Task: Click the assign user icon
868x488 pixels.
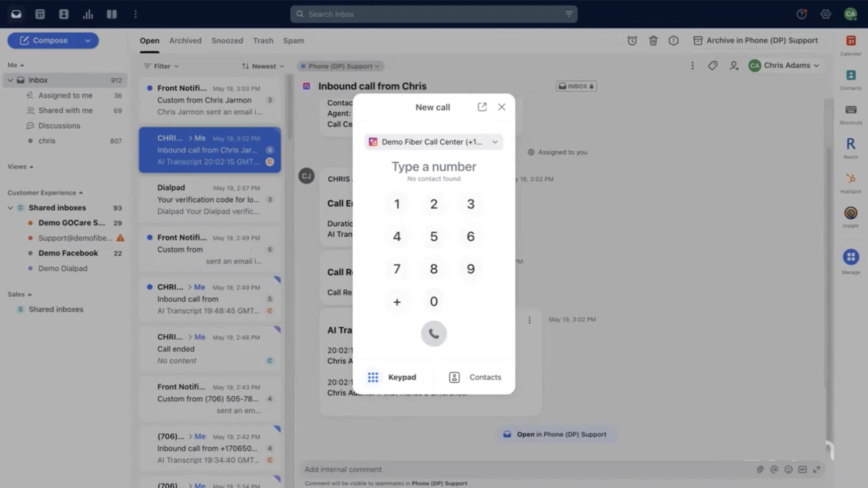Action: [x=734, y=66]
